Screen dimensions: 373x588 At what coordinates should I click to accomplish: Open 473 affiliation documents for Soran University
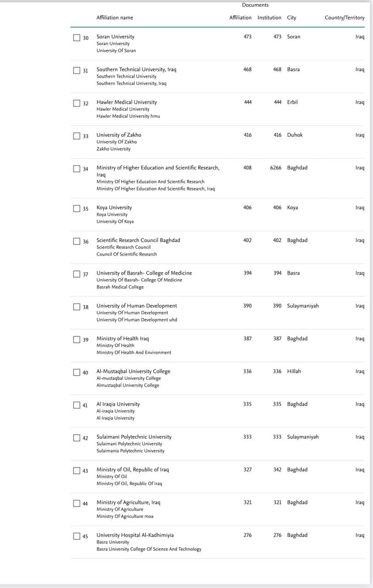tap(247, 36)
